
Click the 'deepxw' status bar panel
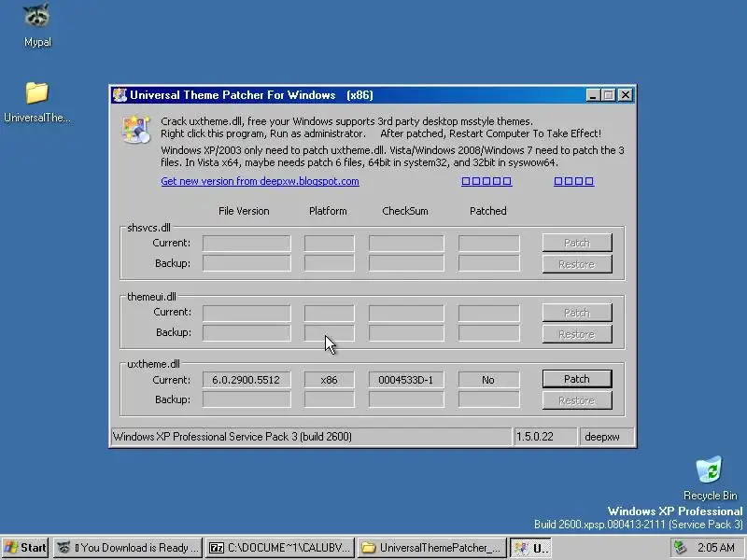click(606, 437)
